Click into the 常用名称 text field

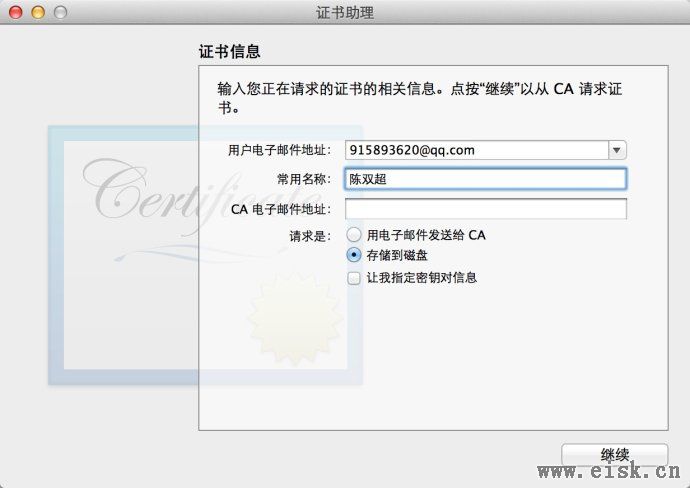click(x=485, y=179)
